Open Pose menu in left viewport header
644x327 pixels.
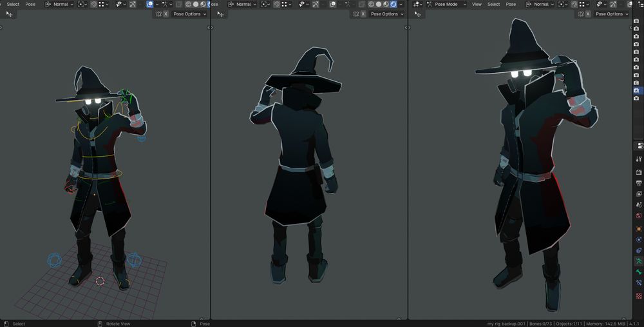pos(30,4)
